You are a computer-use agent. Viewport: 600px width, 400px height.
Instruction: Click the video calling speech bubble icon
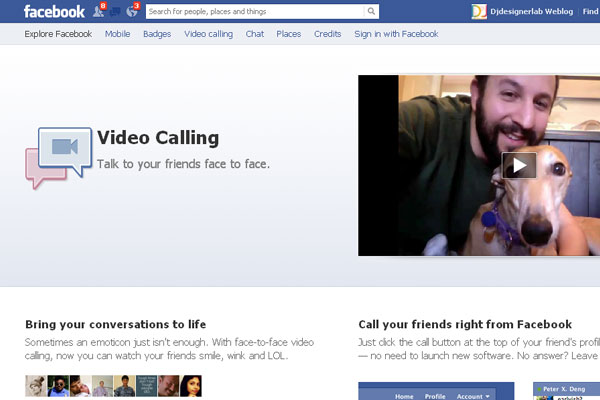click(x=59, y=157)
